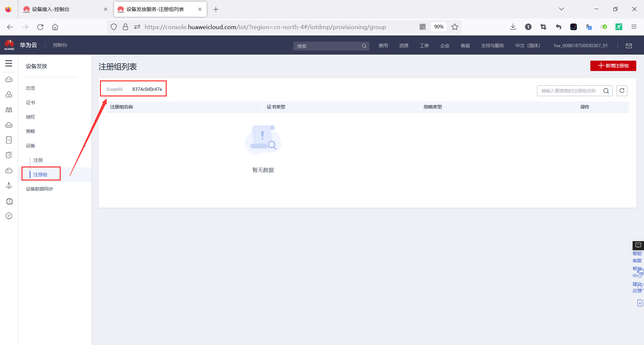The image size is (644, 345).
Task: Open the 备案 menu
Action: (465, 46)
